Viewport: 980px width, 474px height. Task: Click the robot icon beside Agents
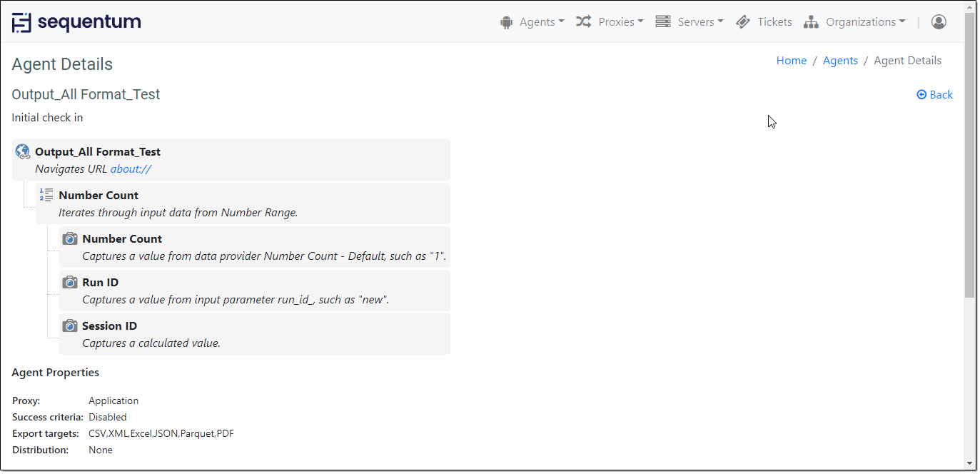point(506,21)
